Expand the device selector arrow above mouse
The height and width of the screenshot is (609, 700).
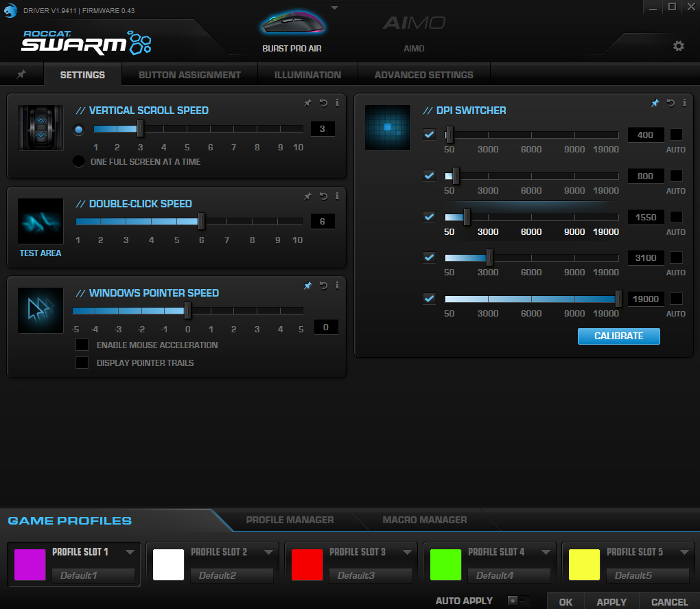click(334, 8)
